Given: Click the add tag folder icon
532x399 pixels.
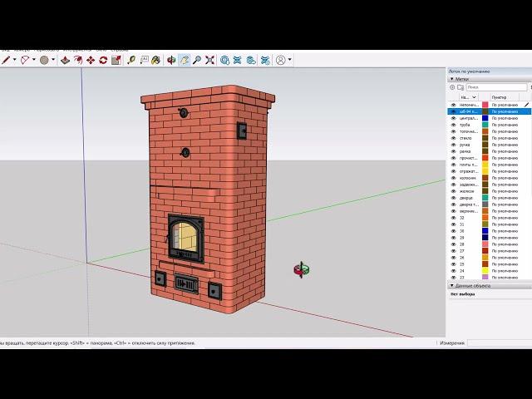Looking at the screenshot, I should click(x=461, y=86).
